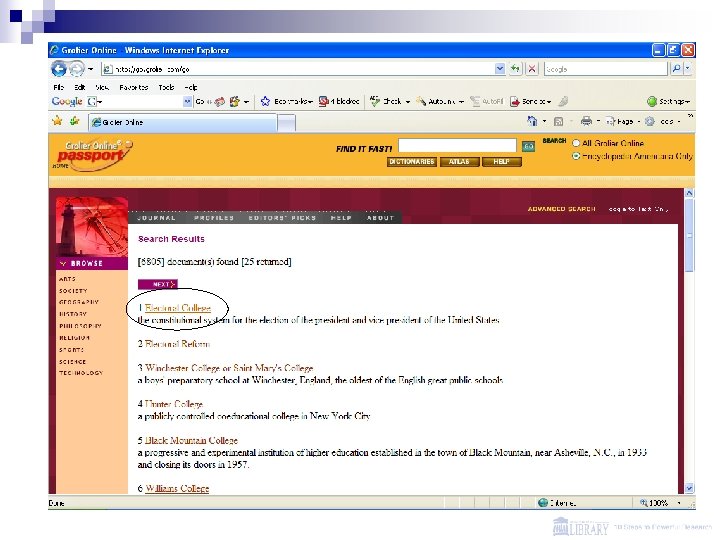Click the address bar URL field
The height and width of the screenshot is (540, 720).
298,69
